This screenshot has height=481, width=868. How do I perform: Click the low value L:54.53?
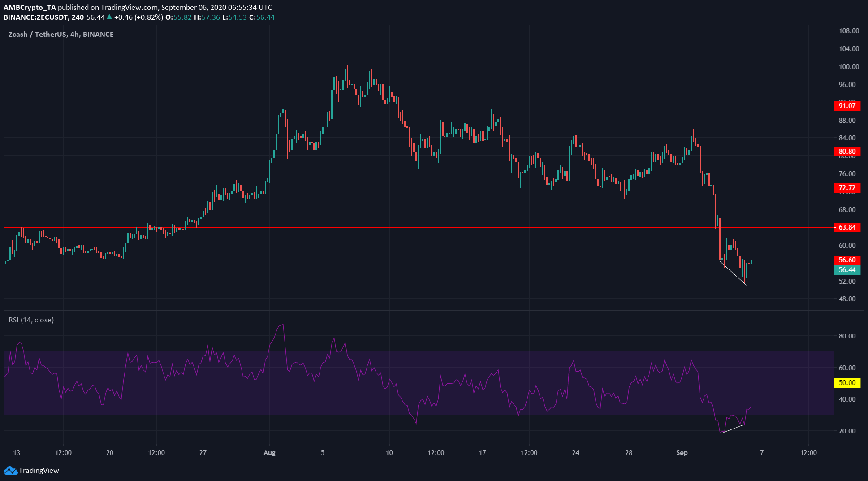tap(234, 17)
